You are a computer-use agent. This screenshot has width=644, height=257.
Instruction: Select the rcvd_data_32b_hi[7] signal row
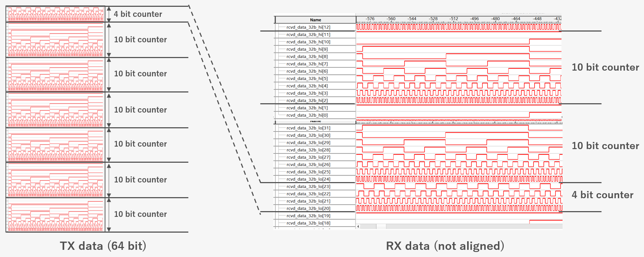[307, 64]
